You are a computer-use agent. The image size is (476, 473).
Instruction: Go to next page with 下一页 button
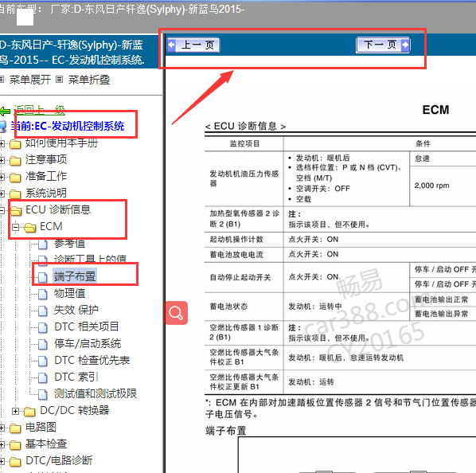pyautogui.click(x=383, y=45)
